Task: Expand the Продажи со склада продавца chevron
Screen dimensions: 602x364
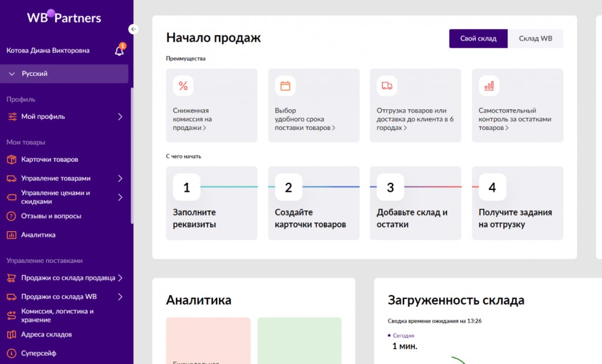Action: (120, 278)
